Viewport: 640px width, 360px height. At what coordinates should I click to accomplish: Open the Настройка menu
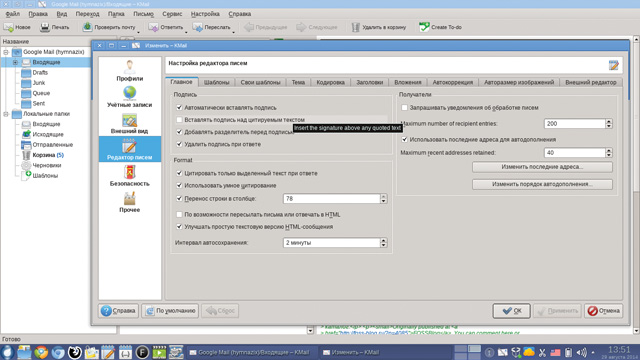pos(205,14)
